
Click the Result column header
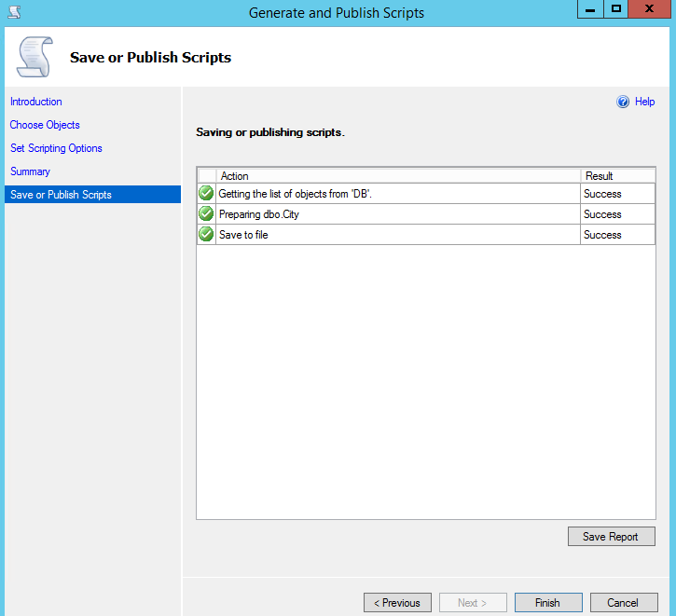618,176
